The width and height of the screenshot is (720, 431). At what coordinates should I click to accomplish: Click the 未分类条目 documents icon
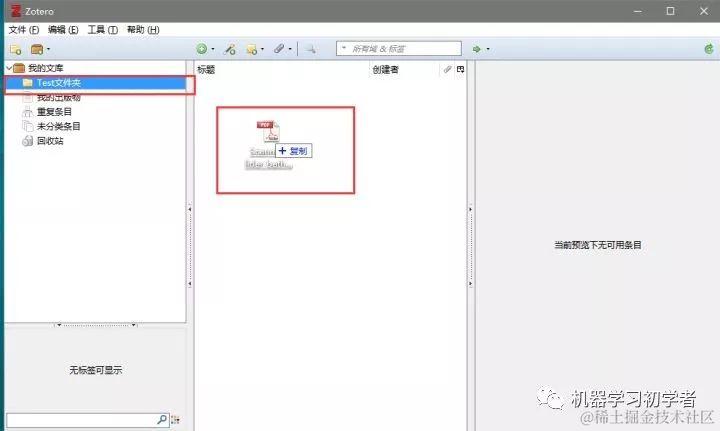(28, 126)
